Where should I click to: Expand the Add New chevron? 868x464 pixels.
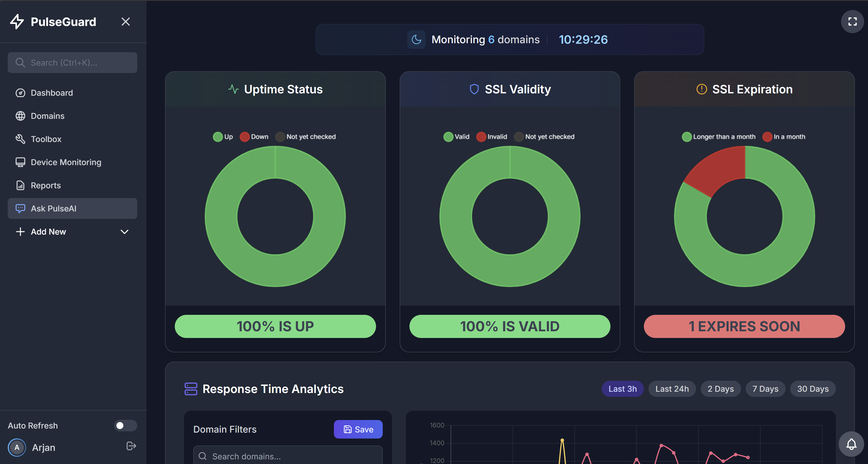(124, 232)
